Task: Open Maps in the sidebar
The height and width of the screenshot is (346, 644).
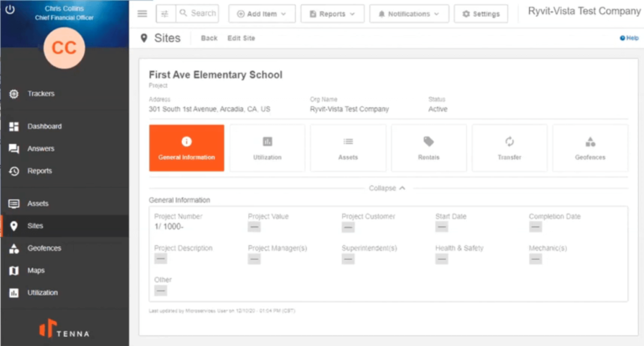Action: (36, 271)
